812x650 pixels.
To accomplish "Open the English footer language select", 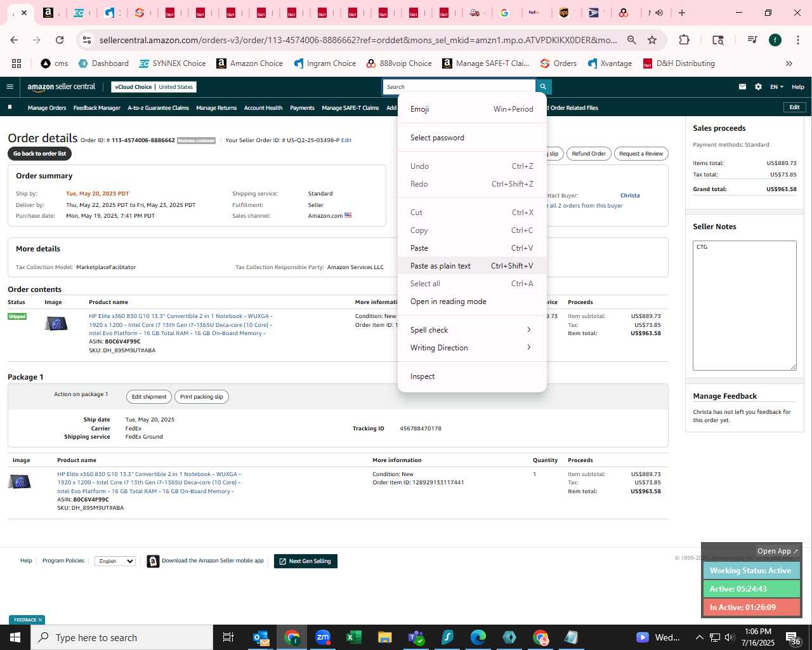I will tap(115, 561).
